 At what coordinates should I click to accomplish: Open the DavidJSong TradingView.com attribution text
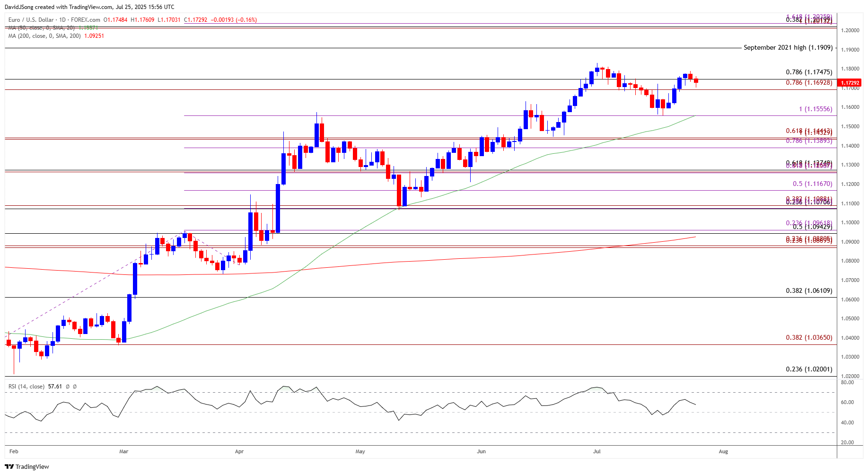[x=89, y=7]
